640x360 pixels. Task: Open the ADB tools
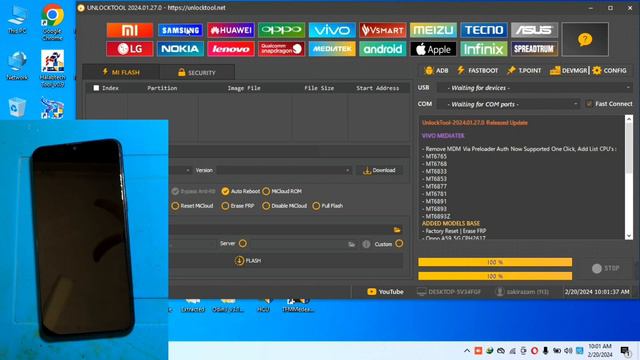click(436, 71)
